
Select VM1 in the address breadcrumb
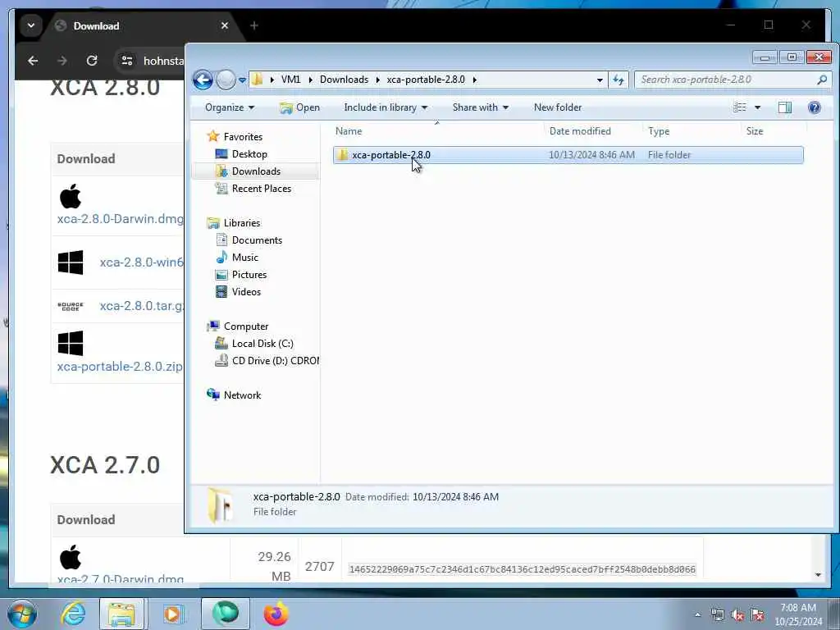(290, 80)
